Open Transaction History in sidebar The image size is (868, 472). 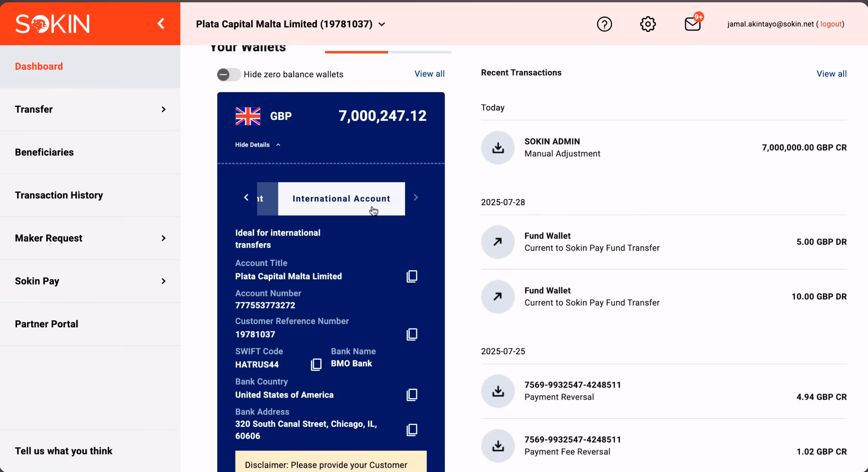click(59, 195)
